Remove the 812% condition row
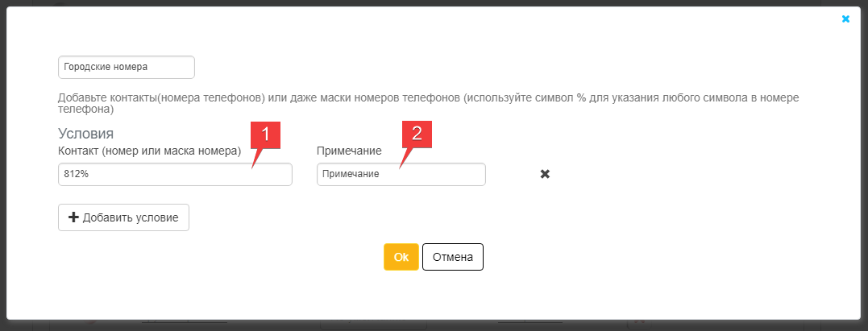The width and height of the screenshot is (868, 331). click(x=545, y=174)
